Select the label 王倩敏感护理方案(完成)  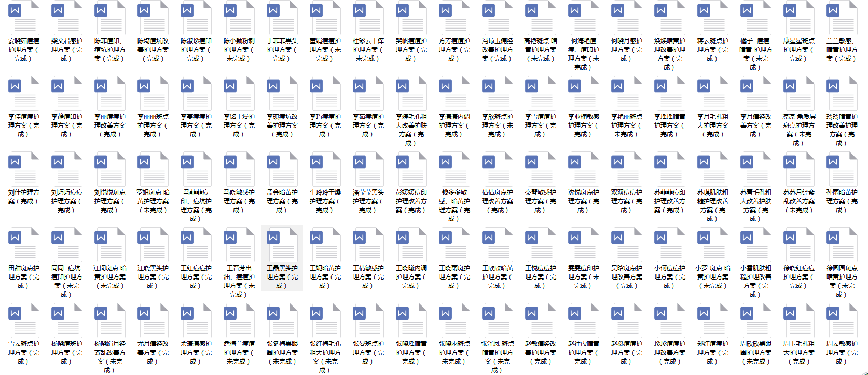(x=368, y=277)
